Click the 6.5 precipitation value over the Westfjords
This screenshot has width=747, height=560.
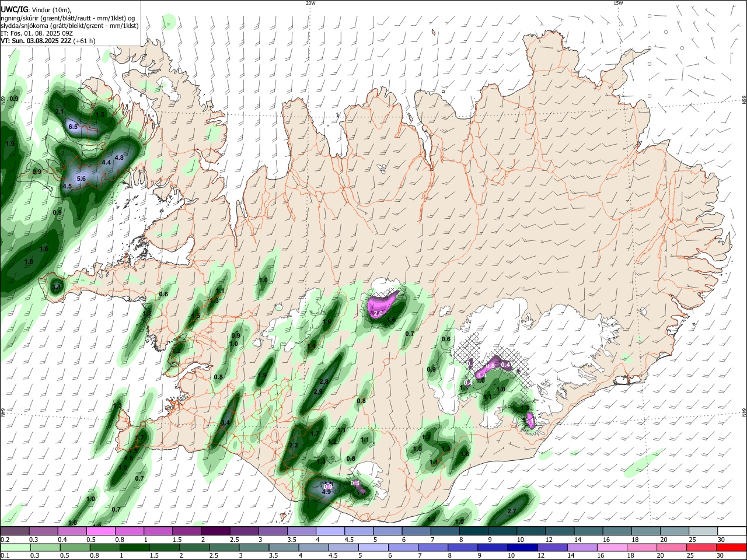coord(73,127)
